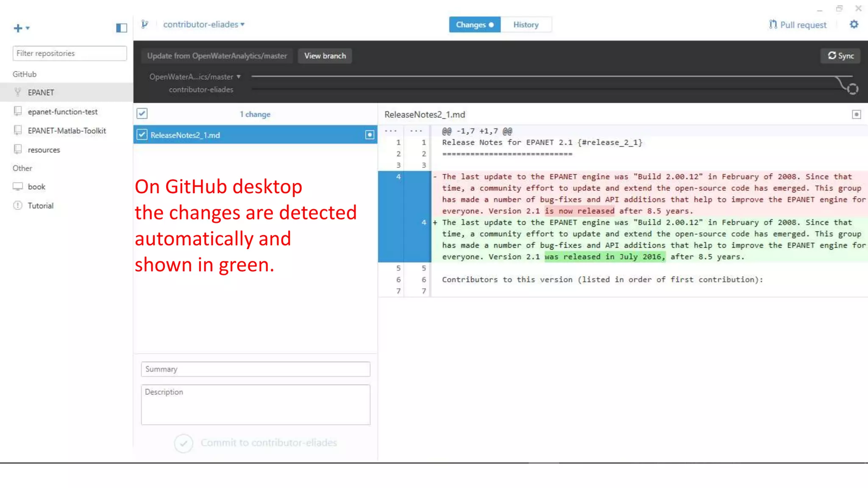Select added line 4 in diff gutter
This screenshot has height=488, width=868.
tap(424, 222)
